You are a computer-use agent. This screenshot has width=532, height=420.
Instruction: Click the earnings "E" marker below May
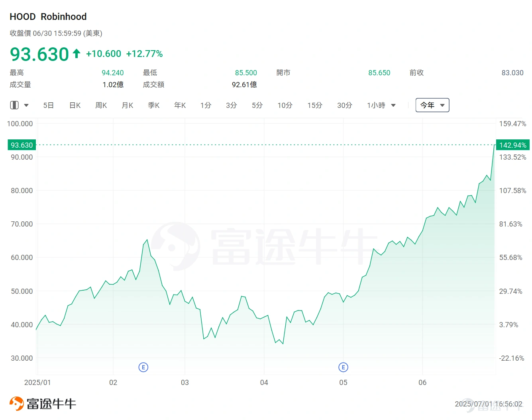343,367
